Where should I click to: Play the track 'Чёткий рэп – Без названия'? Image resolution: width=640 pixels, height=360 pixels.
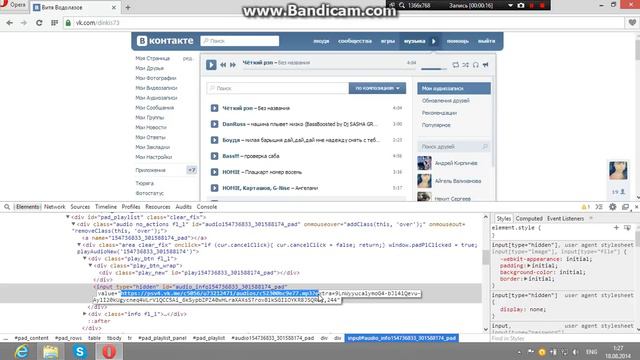click(x=214, y=108)
